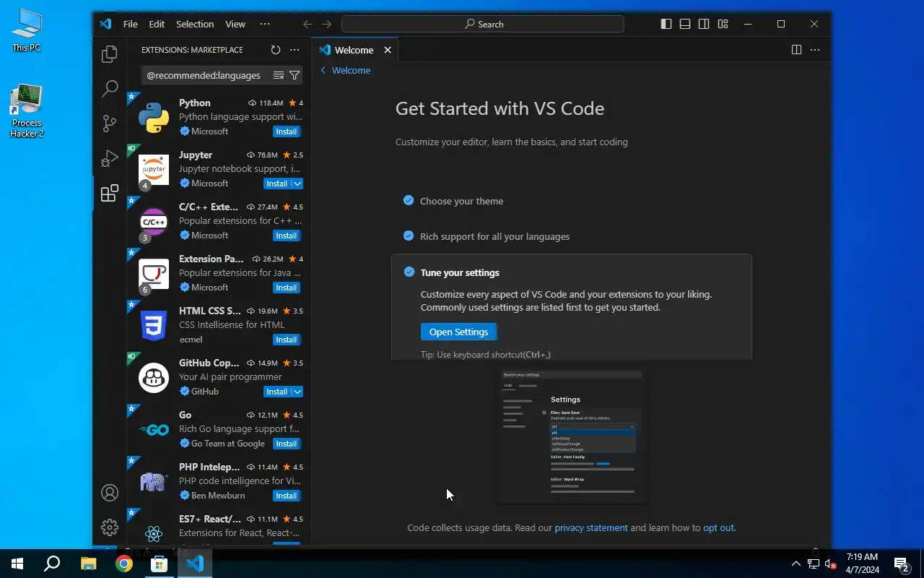Screen dimensions: 924x578
Task: Go back using title bar arrow
Action: pos(308,24)
